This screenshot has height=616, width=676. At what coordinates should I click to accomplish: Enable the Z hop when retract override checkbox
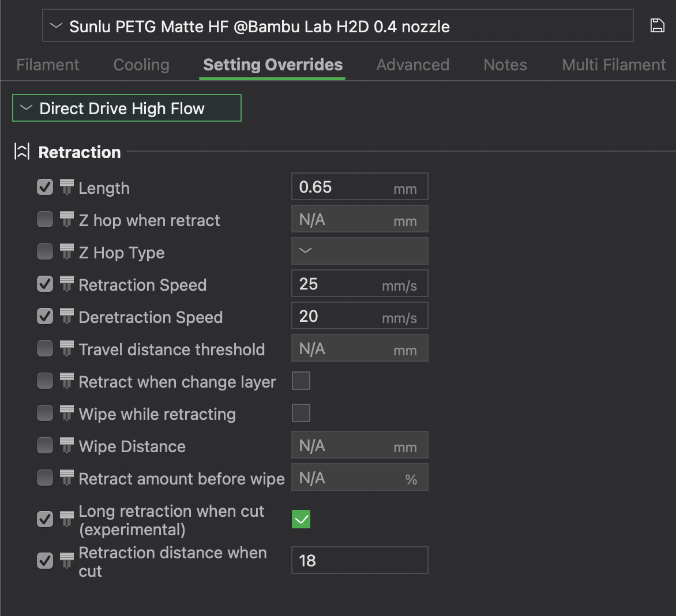point(45,219)
